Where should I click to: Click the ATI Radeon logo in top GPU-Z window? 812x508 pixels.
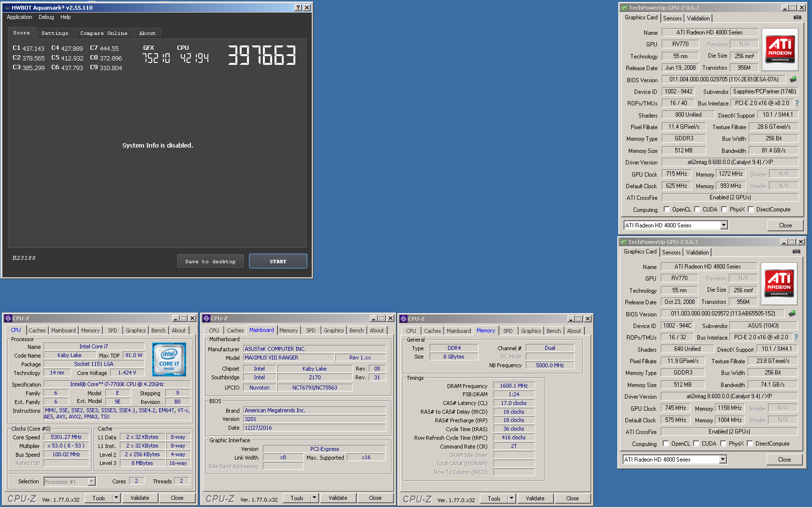click(780, 48)
